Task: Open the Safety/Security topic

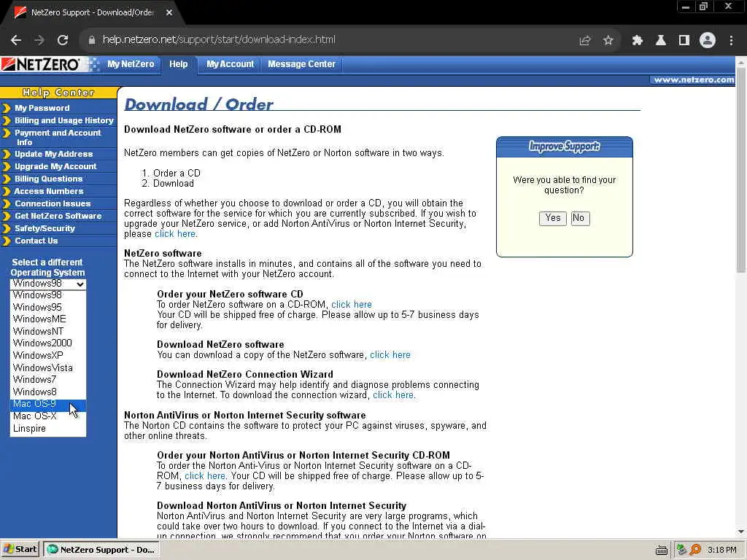Action: 44,228
